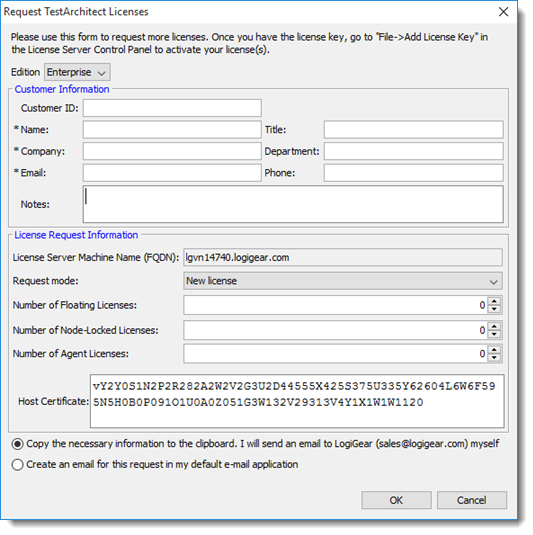Click the Node-Locked Licenses number field
Image resolution: width=533 pixels, height=535 pixels.
click(x=336, y=330)
